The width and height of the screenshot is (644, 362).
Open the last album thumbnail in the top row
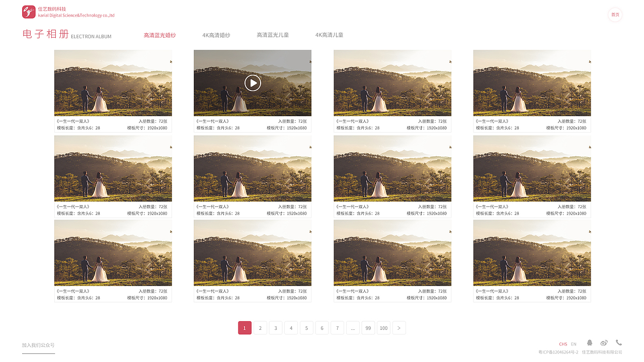[532, 83]
